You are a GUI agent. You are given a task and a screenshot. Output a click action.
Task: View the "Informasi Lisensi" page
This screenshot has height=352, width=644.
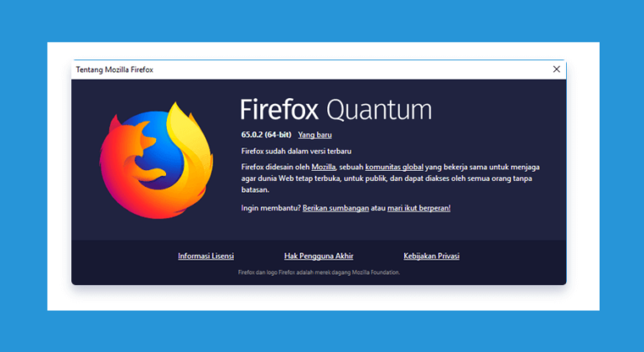point(205,256)
